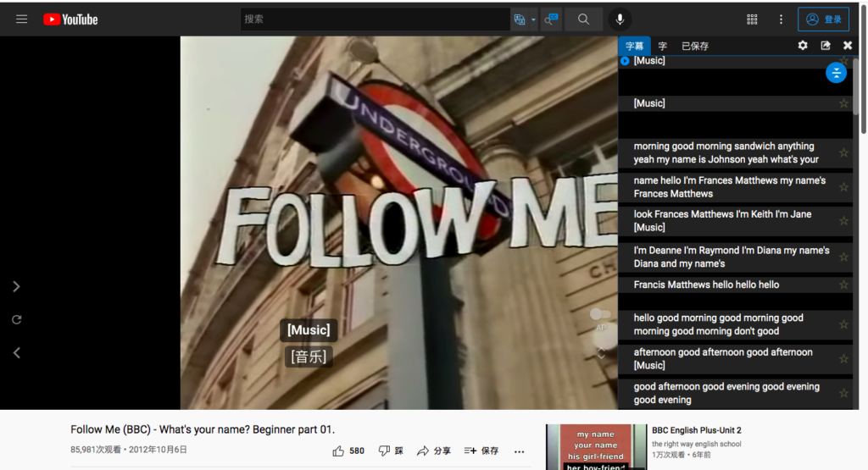This screenshot has height=470, width=868.
Task: Open the YouTube apps grid icon
Action: coord(752,19)
